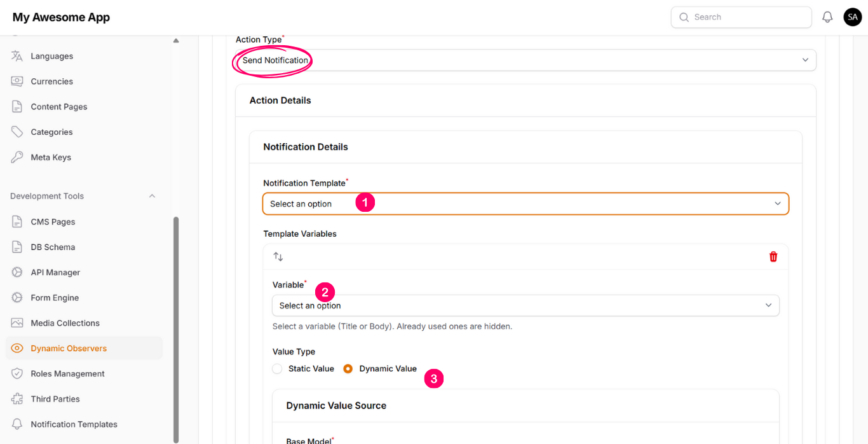
Task: Open the SA user avatar menu
Action: tap(852, 17)
